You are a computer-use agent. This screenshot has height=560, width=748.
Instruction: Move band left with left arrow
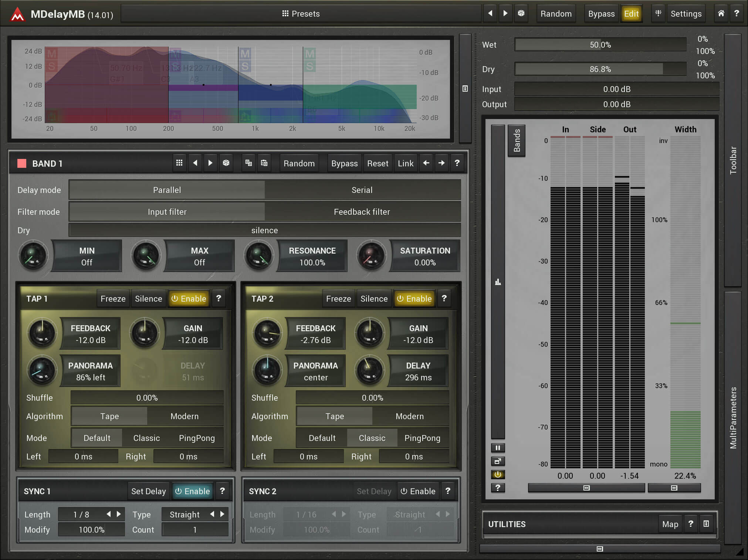click(x=426, y=163)
